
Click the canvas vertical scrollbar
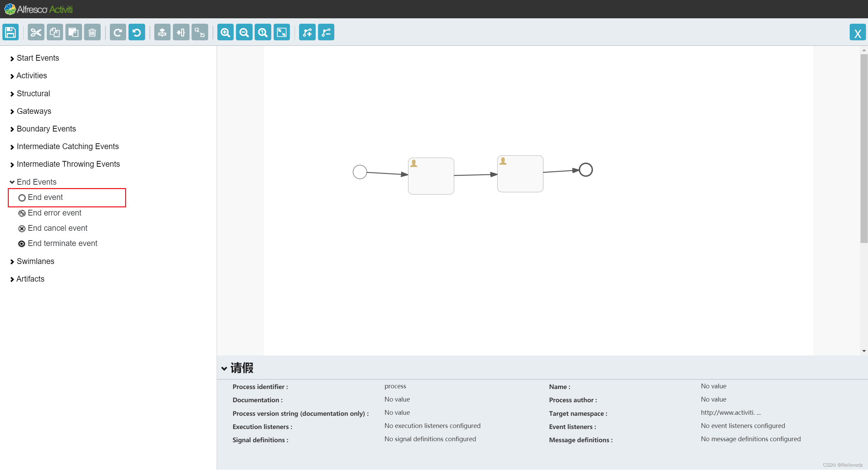click(864, 149)
